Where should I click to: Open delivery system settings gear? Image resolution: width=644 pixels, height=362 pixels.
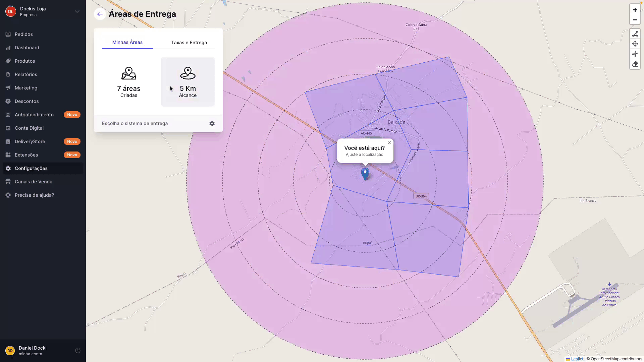212,123
